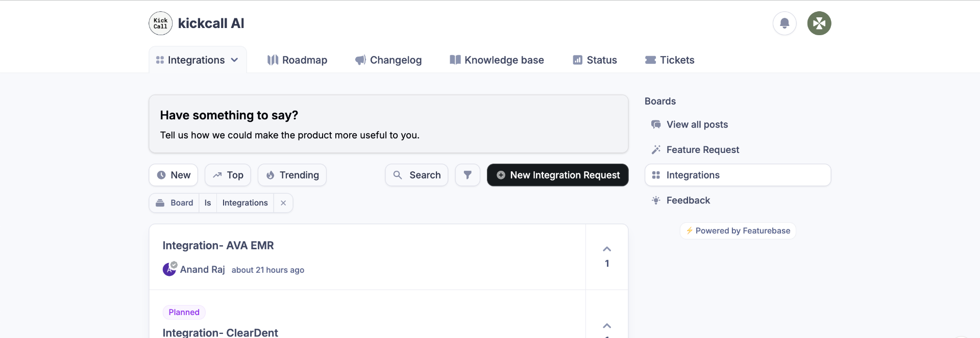Click the 'Have something to say?' box
This screenshot has width=980, height=338.
388,124
